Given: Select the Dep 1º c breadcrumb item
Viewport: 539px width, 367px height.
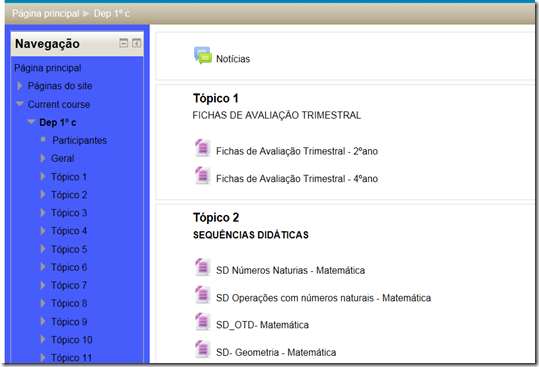Looking at the screenshot, I should (112, 13).
